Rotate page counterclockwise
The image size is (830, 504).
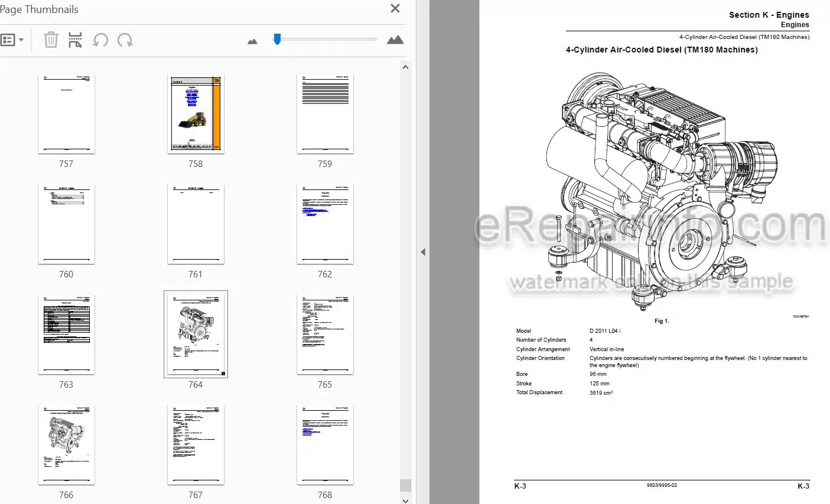click(x=100, y=40)
